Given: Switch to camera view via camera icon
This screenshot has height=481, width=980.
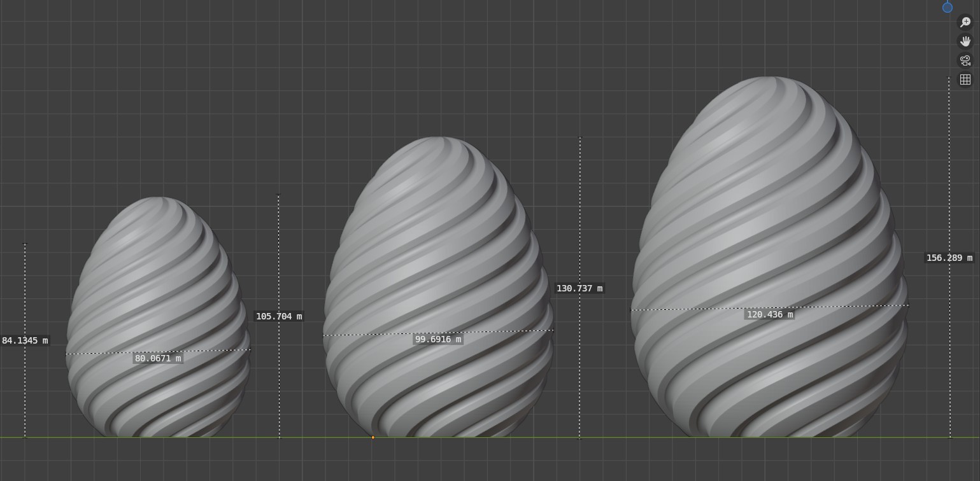Looking at the screenshot, I should click(x=965, y=60).
